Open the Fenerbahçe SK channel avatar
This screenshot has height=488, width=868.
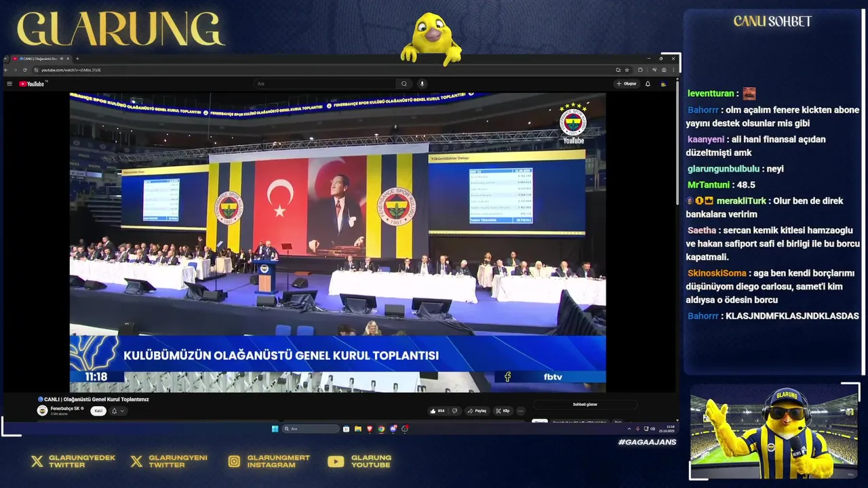coord(42,411)
